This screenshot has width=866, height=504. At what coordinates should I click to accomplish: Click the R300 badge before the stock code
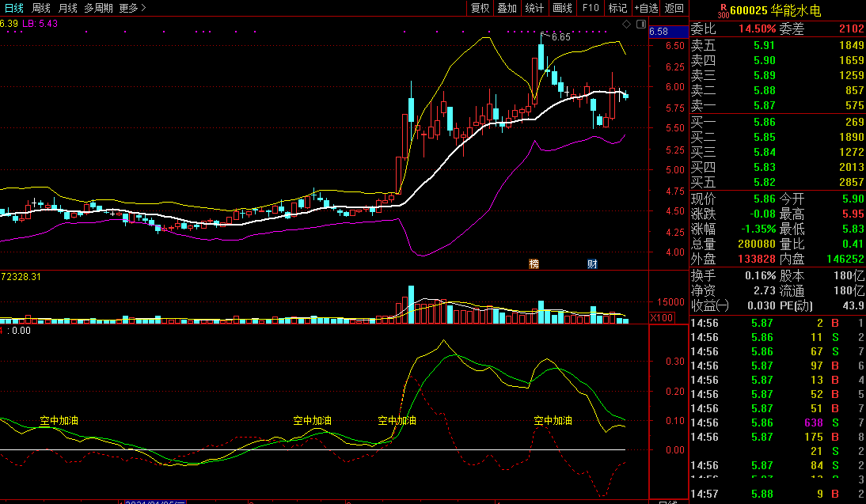(x=723, y=12)
